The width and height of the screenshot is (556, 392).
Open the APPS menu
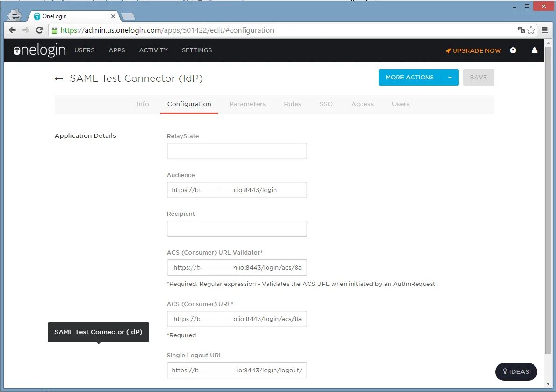[x=116, y=50]
